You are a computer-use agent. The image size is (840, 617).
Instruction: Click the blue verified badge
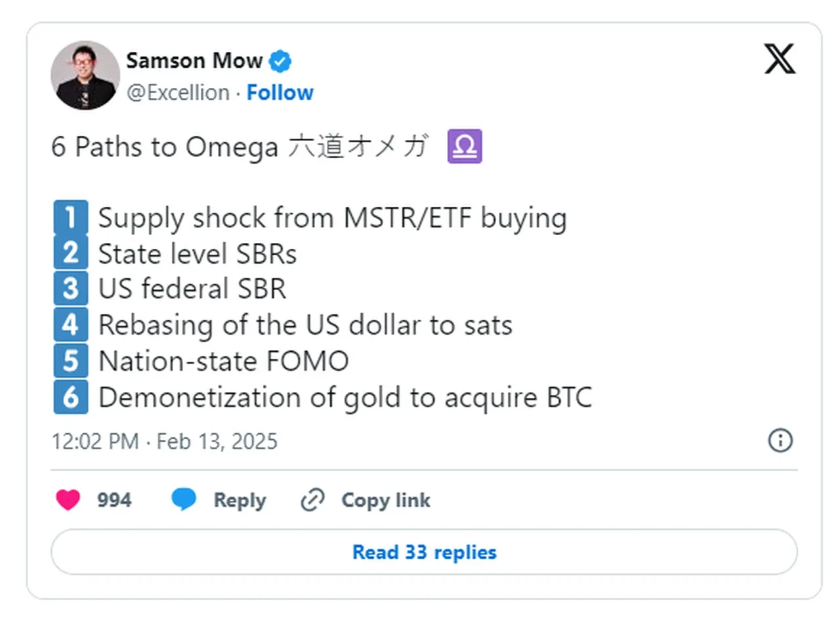pyautogui.click(x=281, y=62)
